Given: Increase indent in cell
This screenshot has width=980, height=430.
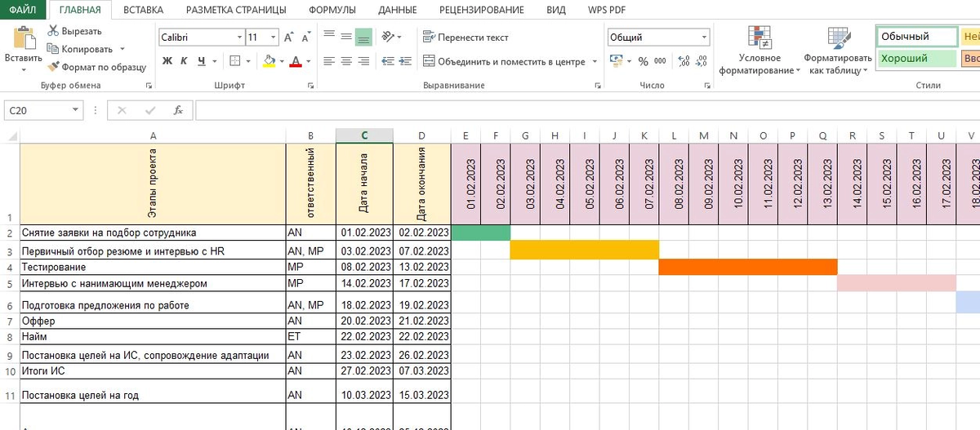Looking at the screenshot, I should coord(405,61).
